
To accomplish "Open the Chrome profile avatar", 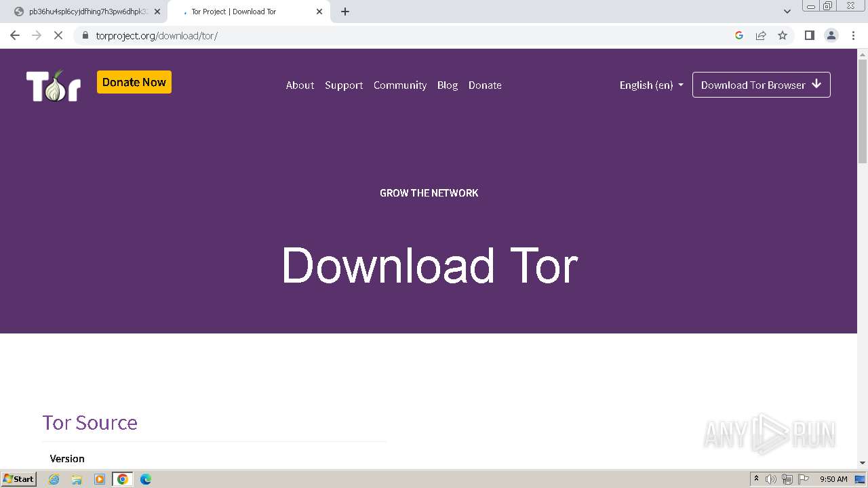I will (831, 35).
